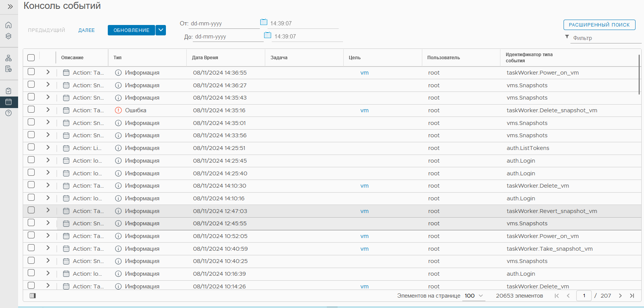Image resolution: width=644 pixels, height=308 pixels.
Task: Check the auth.ListTokens row checkbox
Action: coord(31,147)
